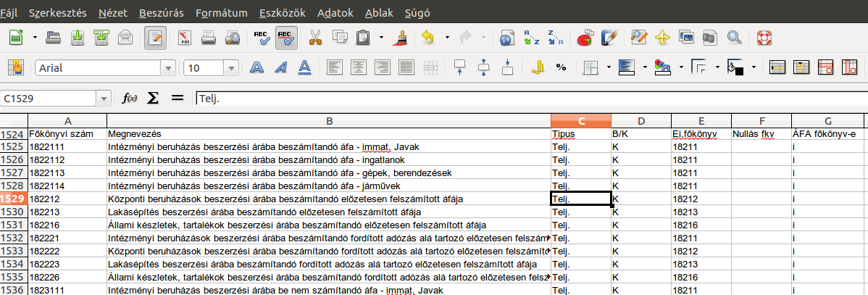Open the Gallery pictures icon
868x295 pixels.
[x=686, y=38]
